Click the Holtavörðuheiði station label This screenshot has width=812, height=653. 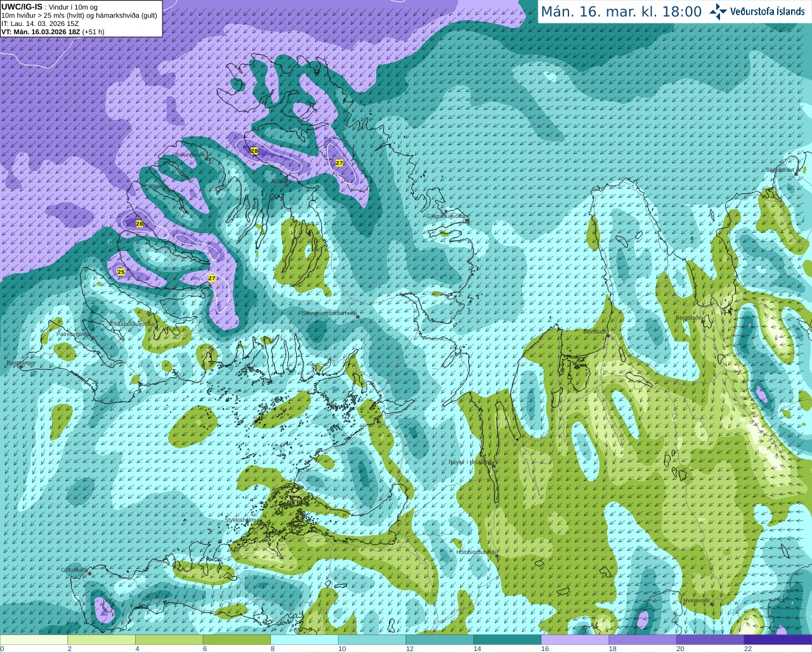pos(476,552)
